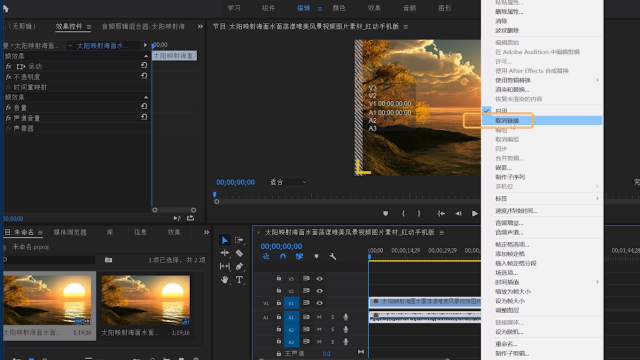Solo the A1 audio track
The width and height of the screenshot is (640, 360).
pos(333,317)
